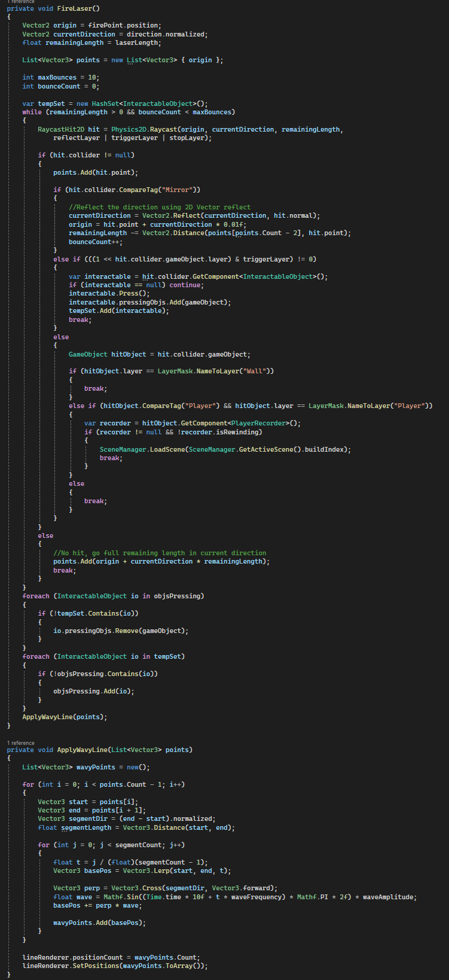The width and height of the screenshot is (449, 980).
Task: Click the "No hit, go full remaining length" comment
Action: click(x=160, y=553)
